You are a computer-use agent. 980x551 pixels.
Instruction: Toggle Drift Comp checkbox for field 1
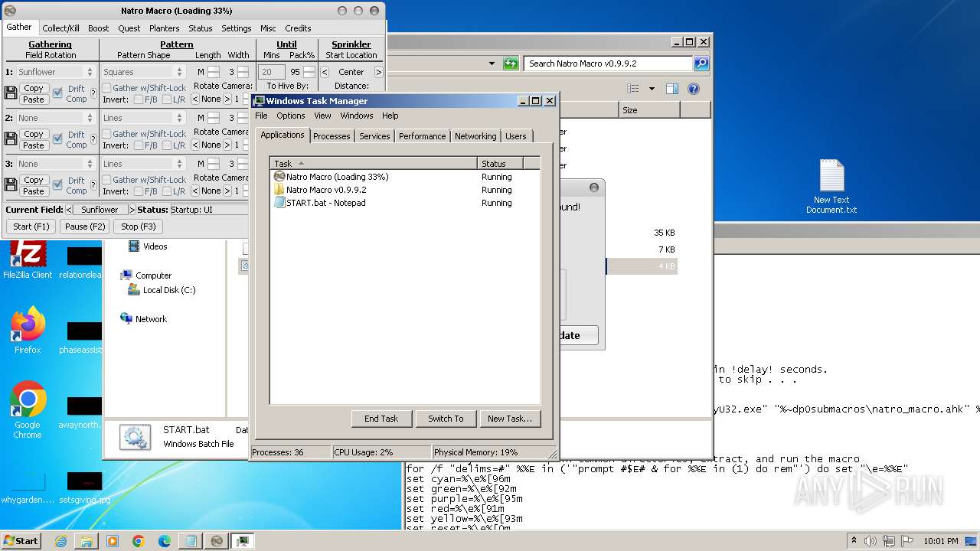(57, 93)
